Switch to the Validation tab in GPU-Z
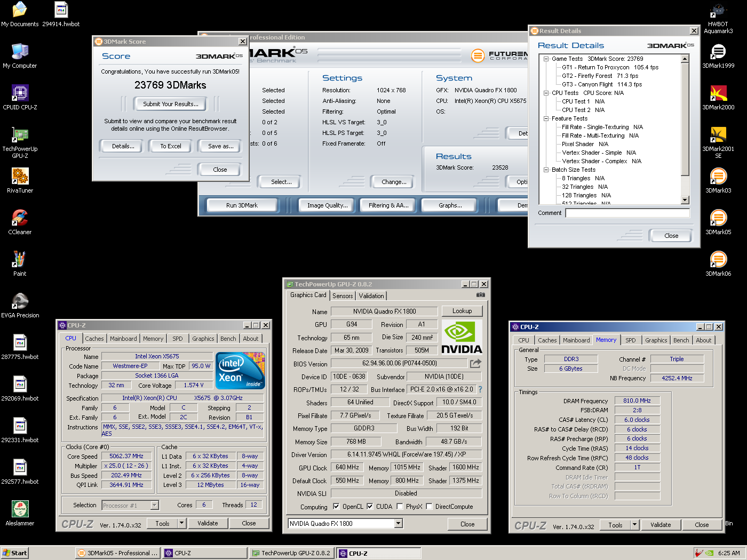This screenshot has height=560, width=747. coord(371,296)
